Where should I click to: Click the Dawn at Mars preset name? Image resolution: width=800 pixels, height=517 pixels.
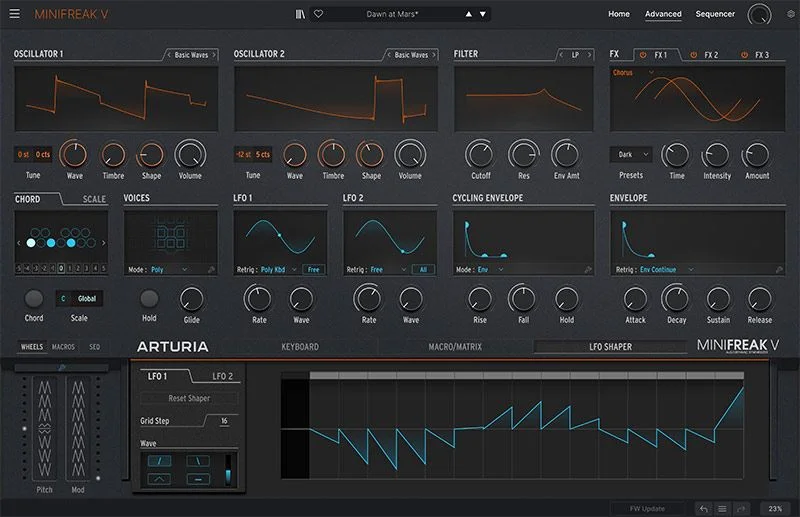[x=392, y=14]
